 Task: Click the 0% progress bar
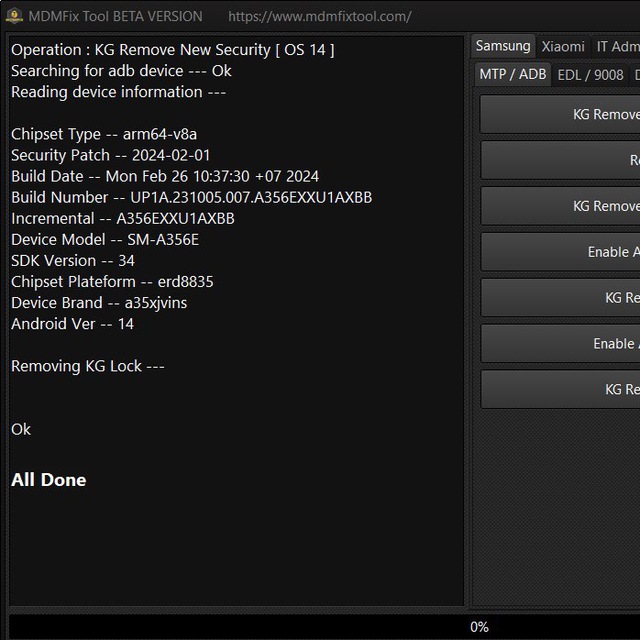pos(324,627)
